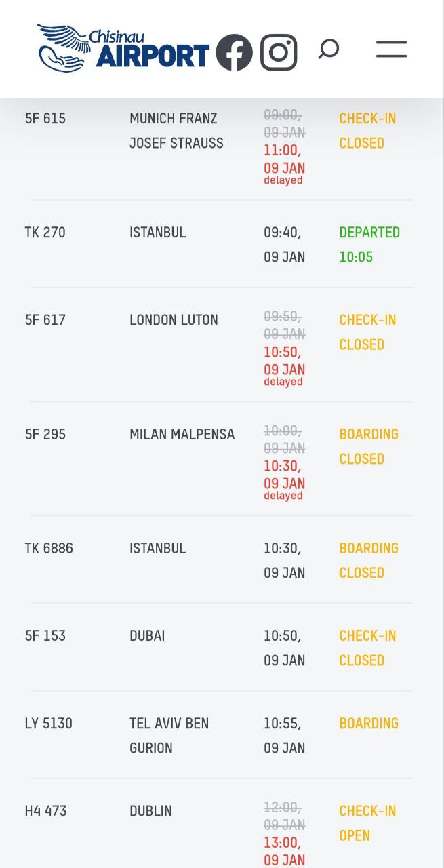Select flight LY 5130 number
Image resolution: width=444 pixels, height=868 pixels.
pyautogui.click(x=48, y=723)
